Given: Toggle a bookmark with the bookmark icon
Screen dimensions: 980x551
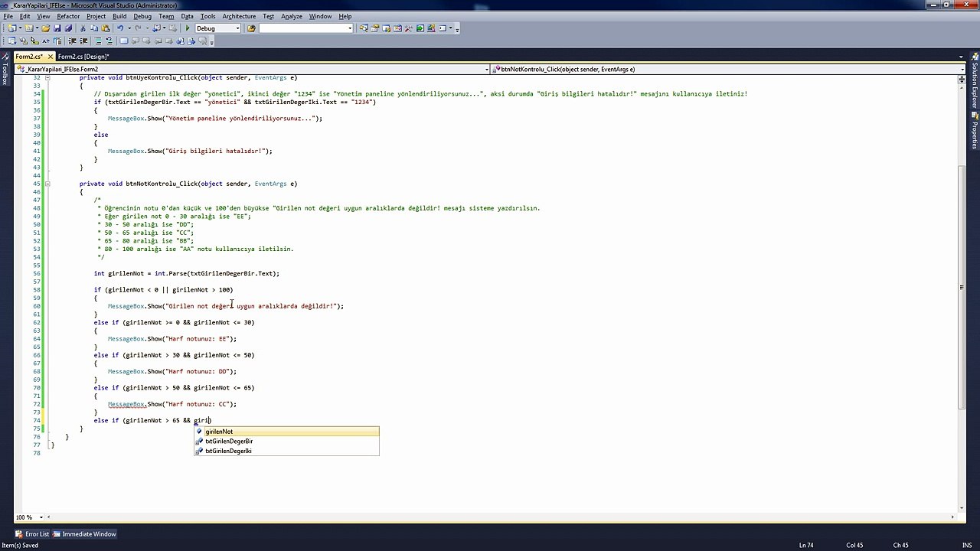Looking at the screenshot, I should (124, 41).
